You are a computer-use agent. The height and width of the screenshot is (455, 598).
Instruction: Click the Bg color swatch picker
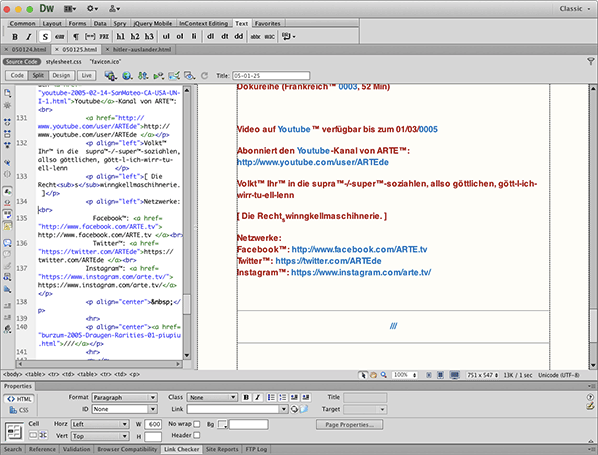coord(222,424)
